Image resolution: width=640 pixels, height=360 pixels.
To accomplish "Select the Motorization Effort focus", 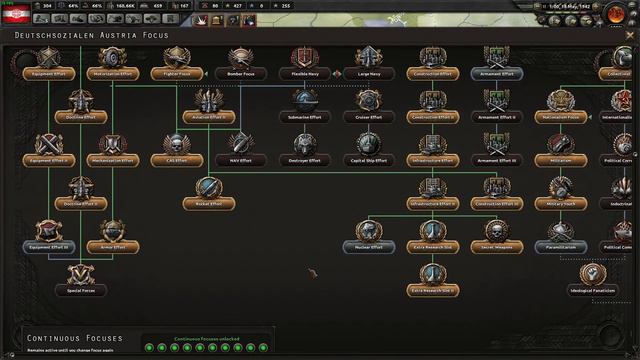I will click(113, 74).
